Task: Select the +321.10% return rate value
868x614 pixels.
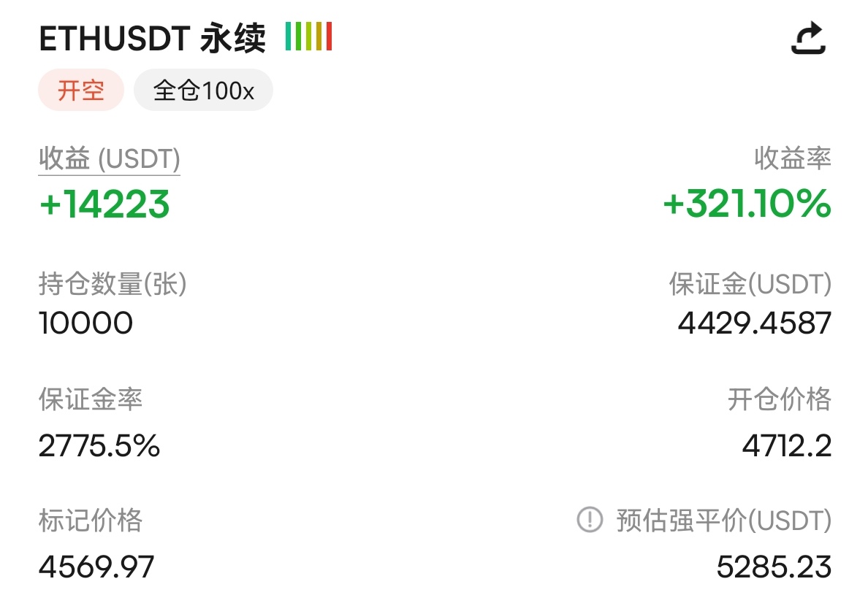Action: [x=747, y=204]
